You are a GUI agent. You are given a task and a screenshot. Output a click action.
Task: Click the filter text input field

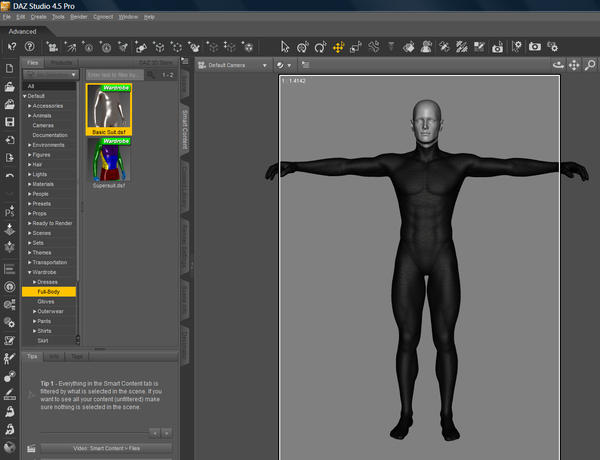[115, 75]
